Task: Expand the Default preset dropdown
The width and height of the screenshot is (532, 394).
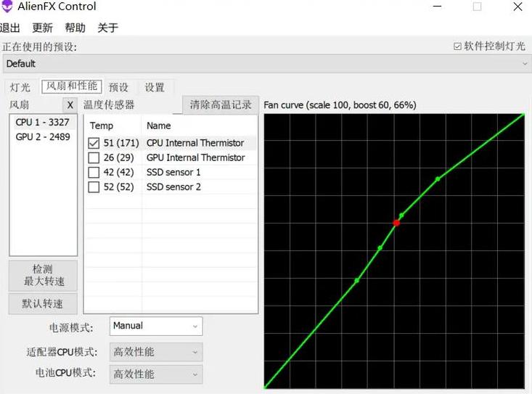Action: pyautogui.click(x=267, y=63)
